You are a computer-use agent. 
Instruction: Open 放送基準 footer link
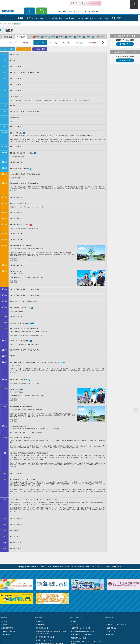coord(39,621)
